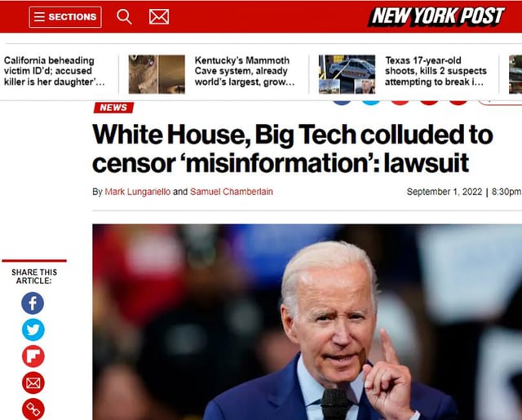Screen dimensions: 522x420
Task: Read Texas 17-year-old shooting story
Action: (x=436, y=71)
